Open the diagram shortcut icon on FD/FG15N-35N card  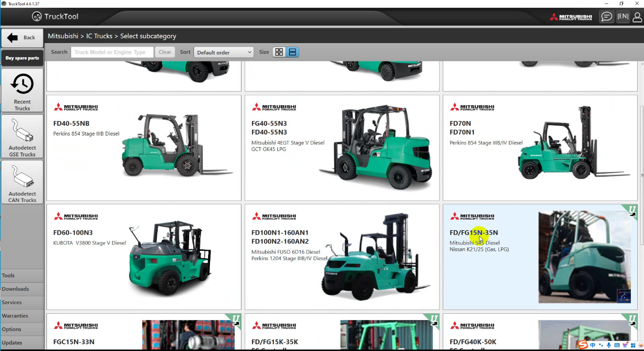tap(624, 296)
